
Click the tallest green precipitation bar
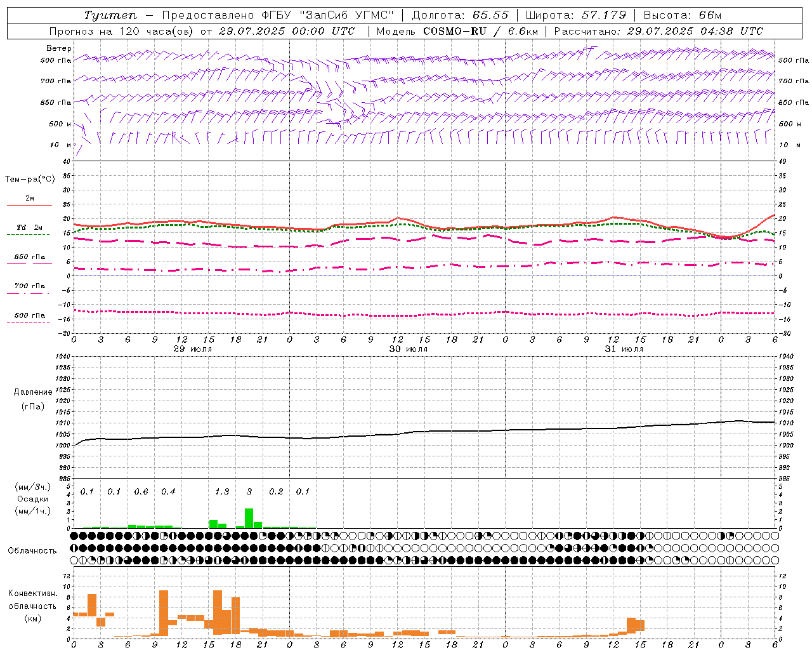[x=249, y=518]
